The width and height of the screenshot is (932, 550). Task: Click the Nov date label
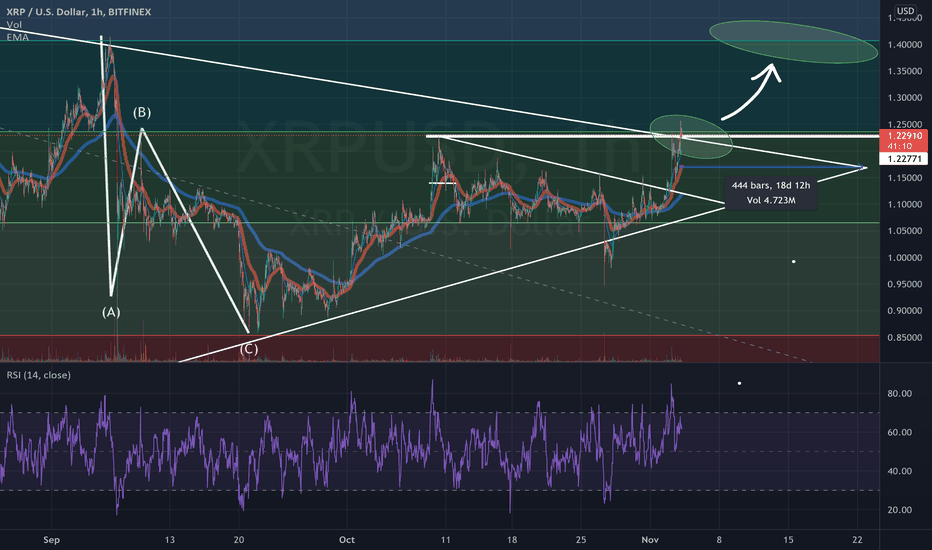[650, 540]
